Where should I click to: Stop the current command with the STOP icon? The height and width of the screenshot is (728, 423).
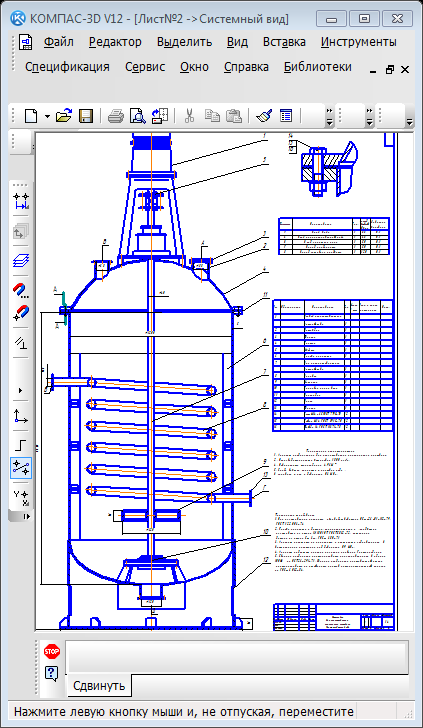pos(52,651)
